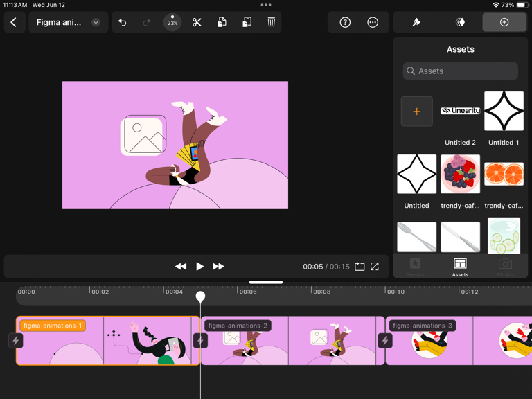Delete selection with the trash icon
The width and height of the screenshot is (532, 399).
pos(271,22)
